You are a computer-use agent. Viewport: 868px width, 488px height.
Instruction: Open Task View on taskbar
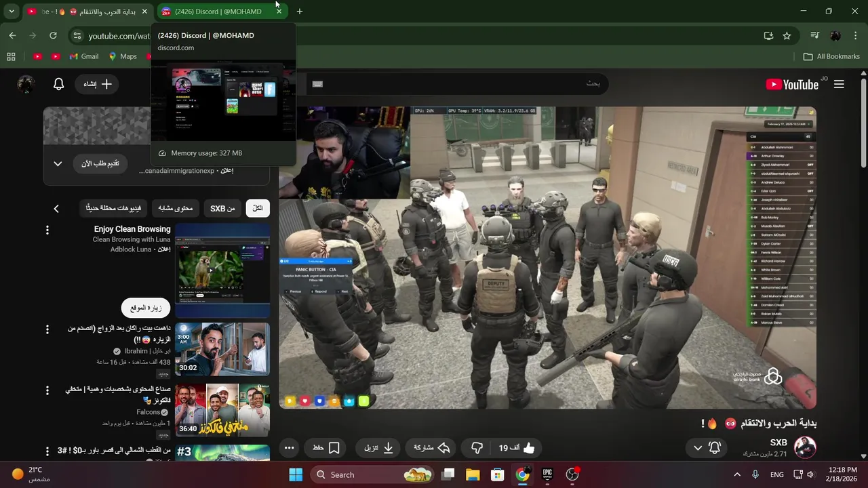pos(448,474)
